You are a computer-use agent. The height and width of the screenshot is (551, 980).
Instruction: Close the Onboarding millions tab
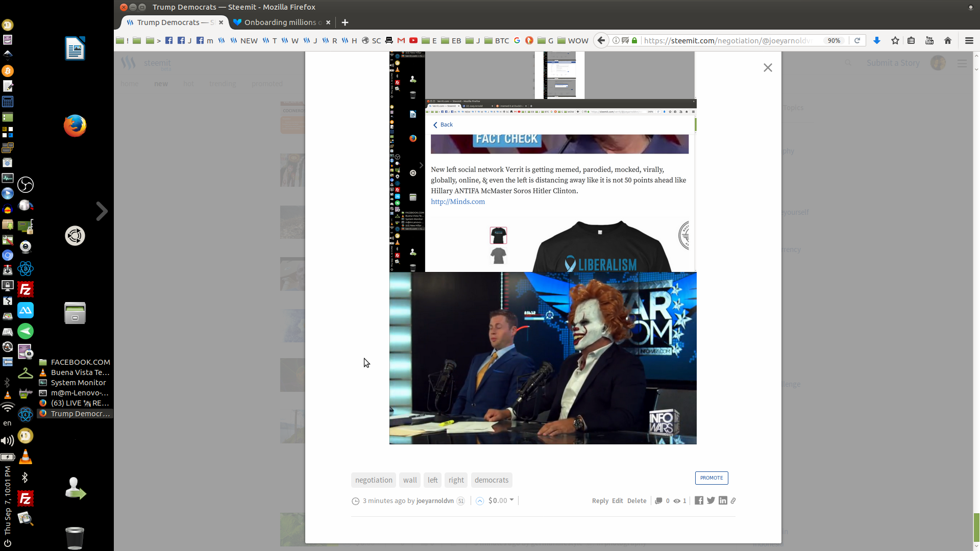tap(328, 22)
